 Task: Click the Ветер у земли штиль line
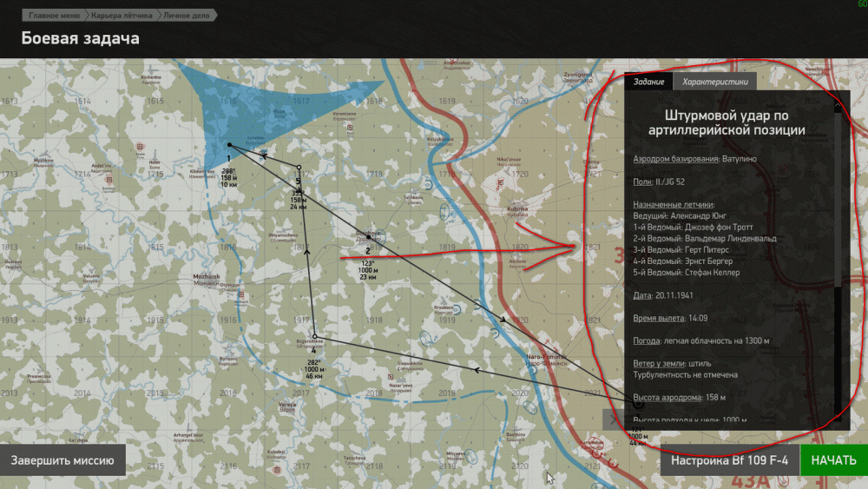click(x=672, y=363)
